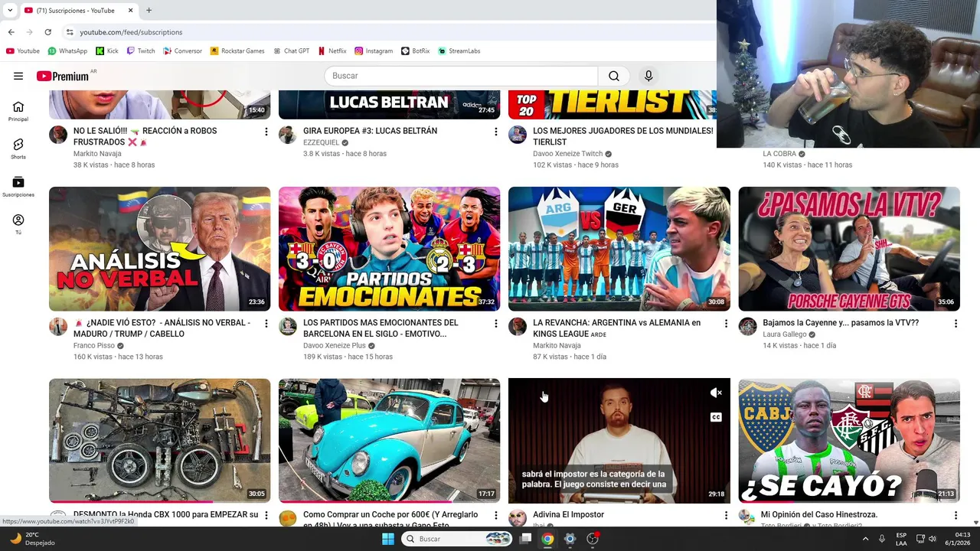
Task: Open weather widget showing 20°C Despejado
Action: 32,539
